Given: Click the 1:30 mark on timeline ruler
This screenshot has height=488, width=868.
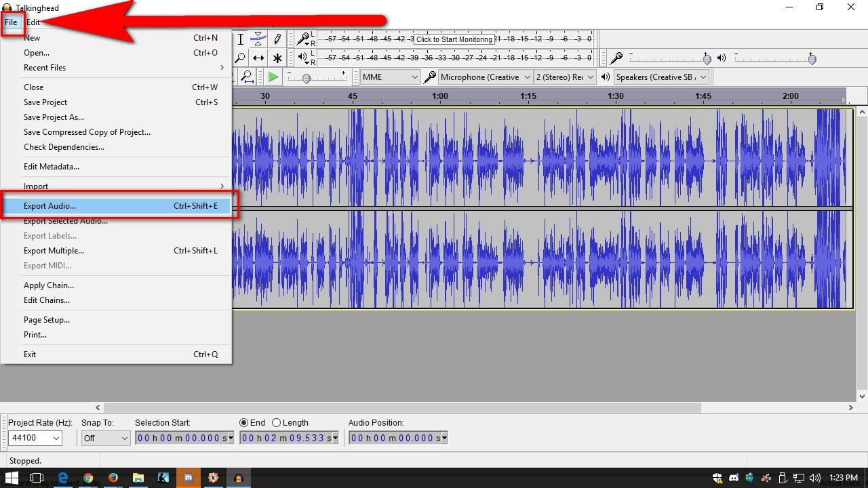Looking at the screenshot, I should click(x=615, y=96).
